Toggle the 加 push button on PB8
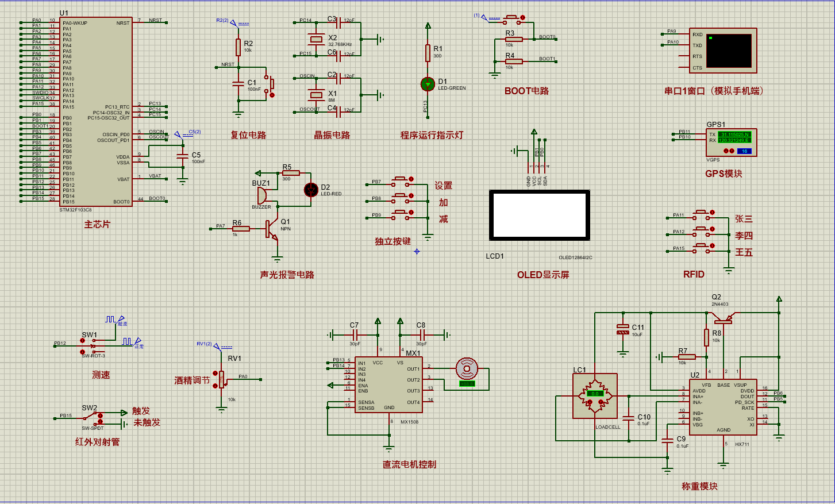The width and height of the screenshot is (835, 504). (x=402, y=199)
